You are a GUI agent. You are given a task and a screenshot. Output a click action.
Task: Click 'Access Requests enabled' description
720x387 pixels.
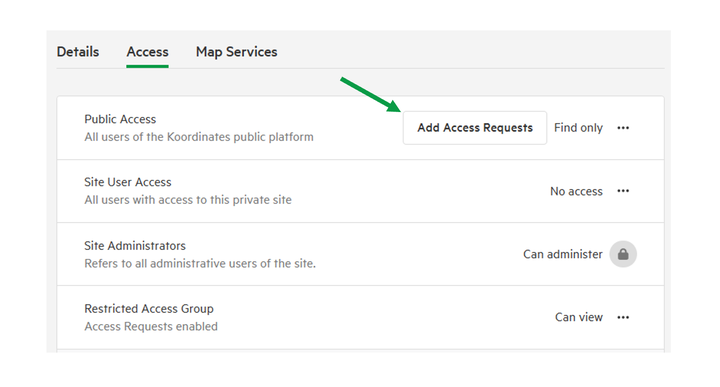point(151,326)
